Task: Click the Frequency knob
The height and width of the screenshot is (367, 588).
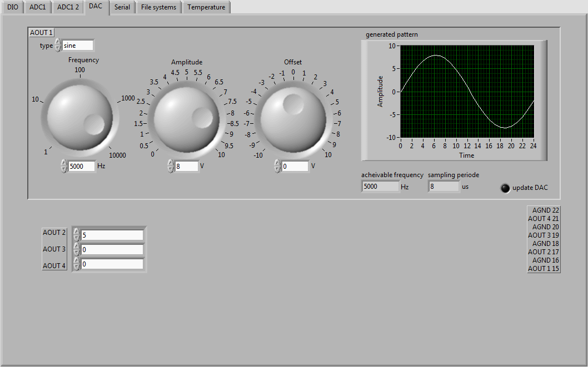Action: (x=80, y=117)
